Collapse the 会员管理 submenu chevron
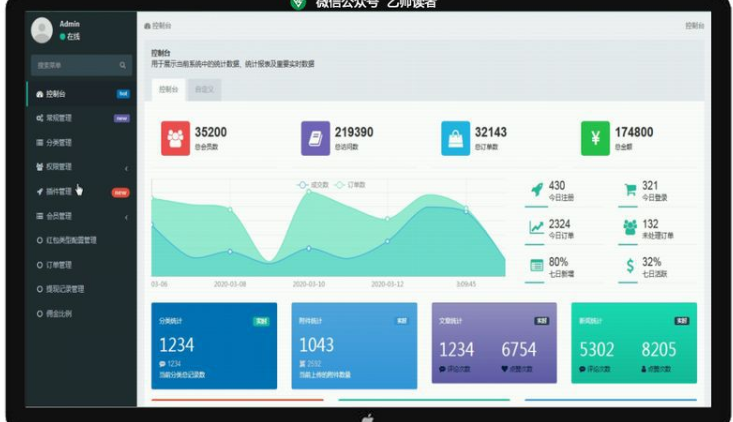Image resolution: width=733 pixels, height=422 pixels. point(126,217)
